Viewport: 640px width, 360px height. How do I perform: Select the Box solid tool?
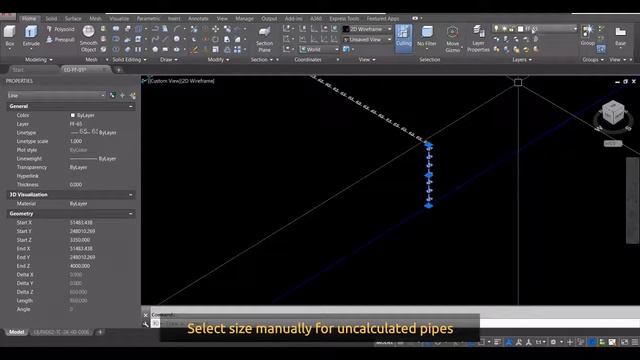(9, 36)
